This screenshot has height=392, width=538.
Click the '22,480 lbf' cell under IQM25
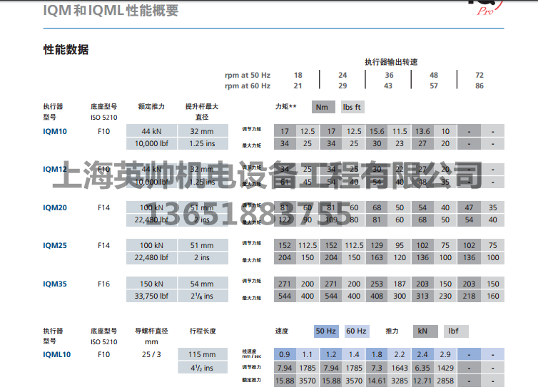[x=152, y=258]
